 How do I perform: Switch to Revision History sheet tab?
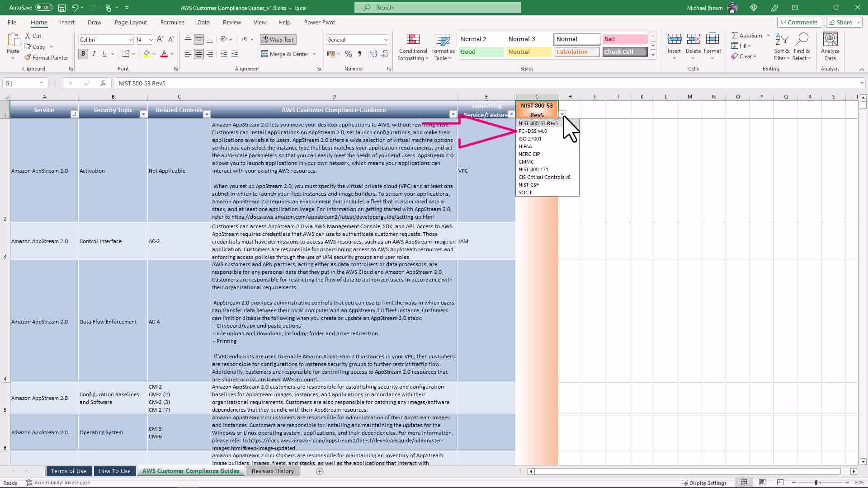pos(273,471)
